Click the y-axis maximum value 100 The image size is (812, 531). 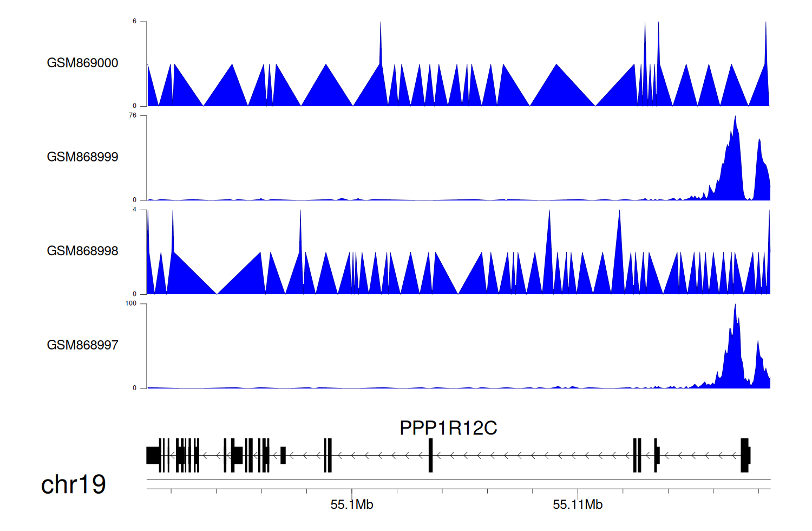(x=131, y=303)
